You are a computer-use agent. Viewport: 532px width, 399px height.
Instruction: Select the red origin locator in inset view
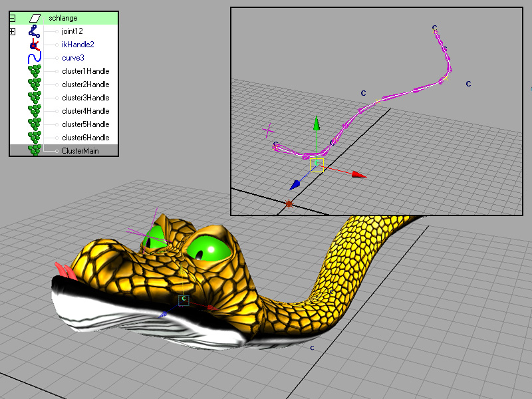[289, 204]
